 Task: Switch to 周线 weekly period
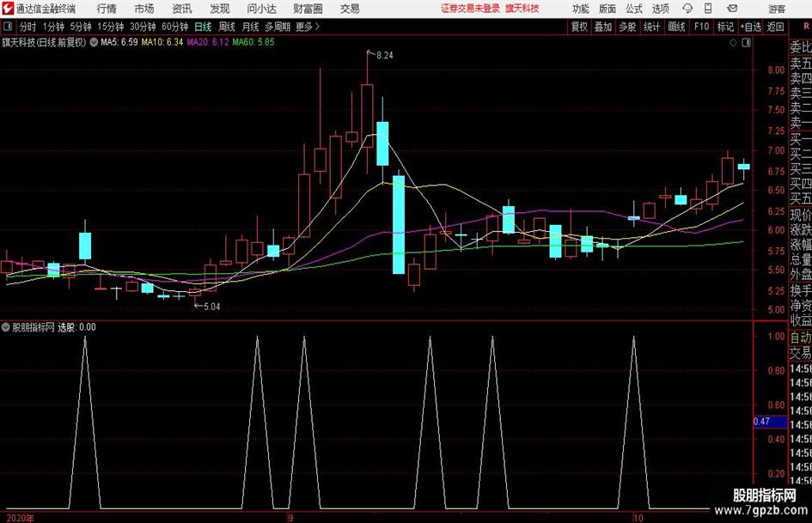coord(226,27)
